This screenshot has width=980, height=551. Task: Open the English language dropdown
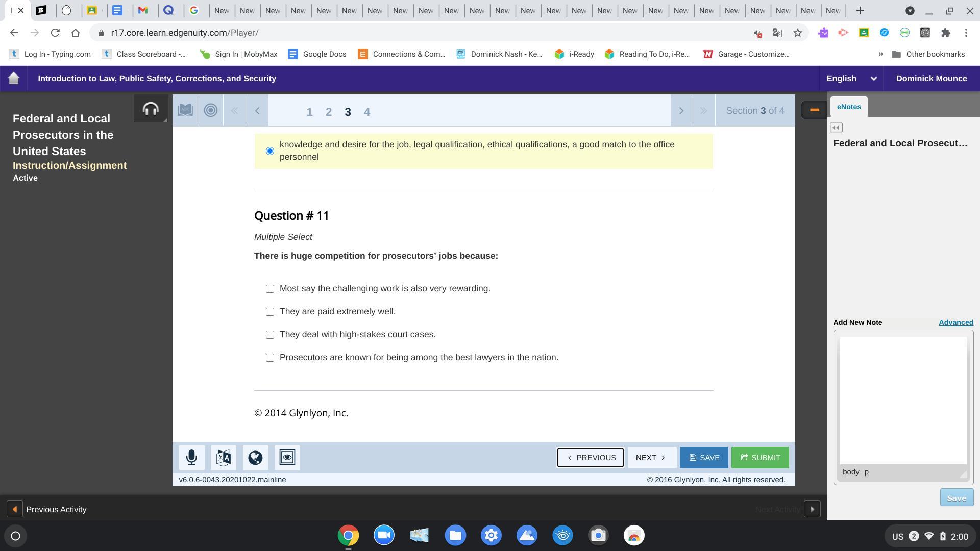[851, 78]
